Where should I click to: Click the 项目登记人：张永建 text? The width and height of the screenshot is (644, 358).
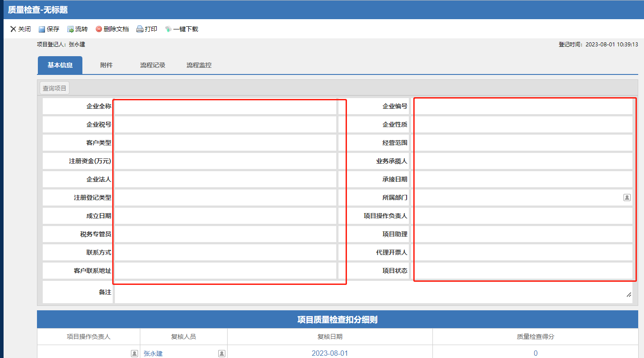point(61,45)
